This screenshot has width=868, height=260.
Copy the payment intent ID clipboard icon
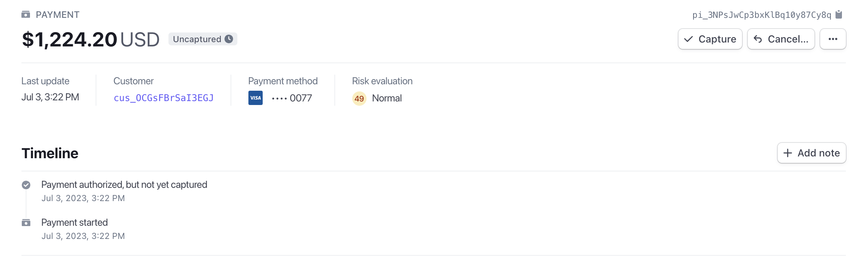[x=839, y=15]
